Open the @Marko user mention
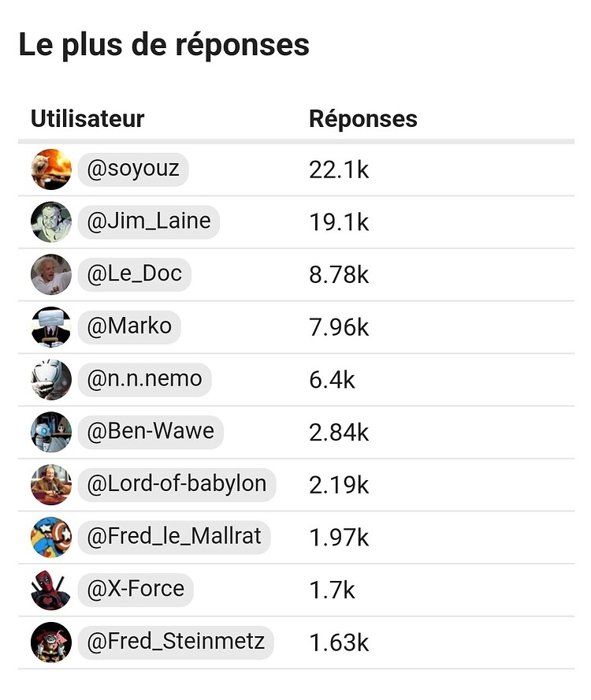This screenshot has width=591, height=700. (129, 327)
